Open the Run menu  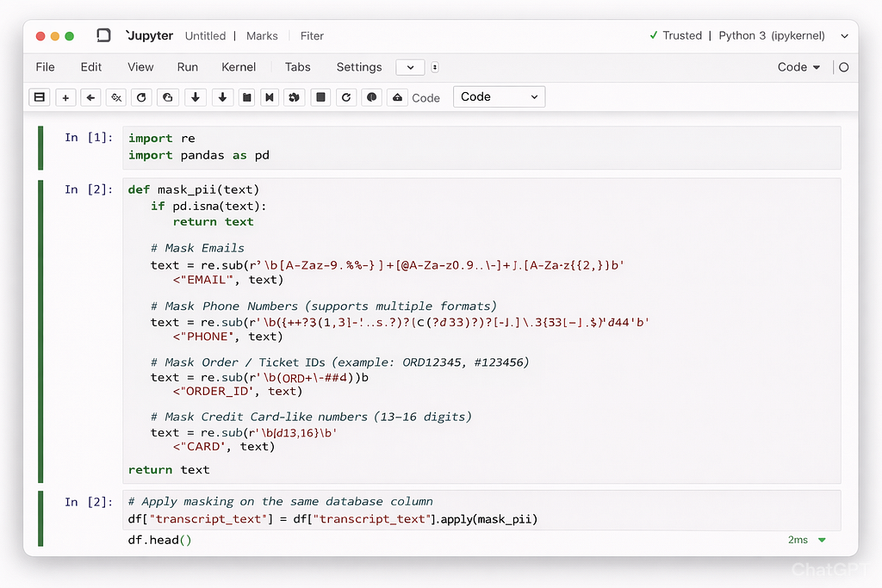pos(187,67)
